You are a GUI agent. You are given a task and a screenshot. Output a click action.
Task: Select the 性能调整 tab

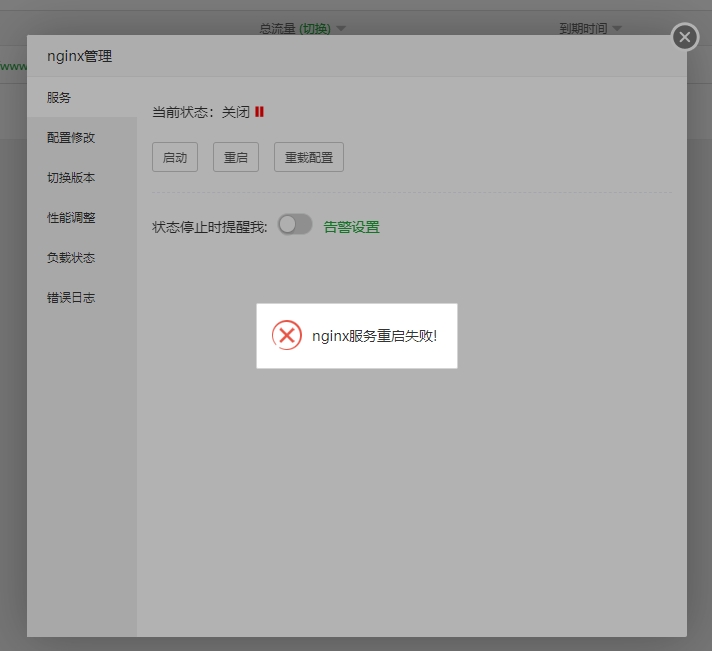tap(82, 217)
